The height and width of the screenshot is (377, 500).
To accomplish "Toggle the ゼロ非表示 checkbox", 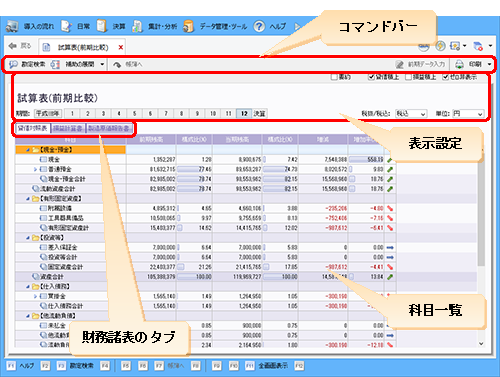I will pos(446,77).
